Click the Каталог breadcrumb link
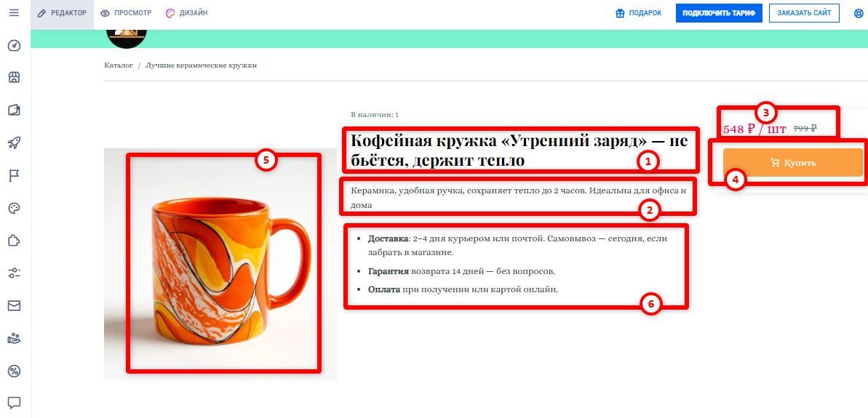 [x=119, y=65]
